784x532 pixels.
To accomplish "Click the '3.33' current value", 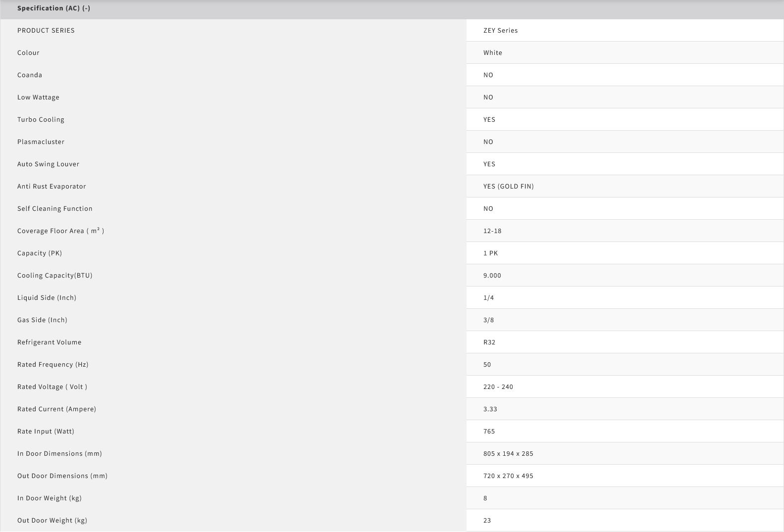I will click(490, 409).
